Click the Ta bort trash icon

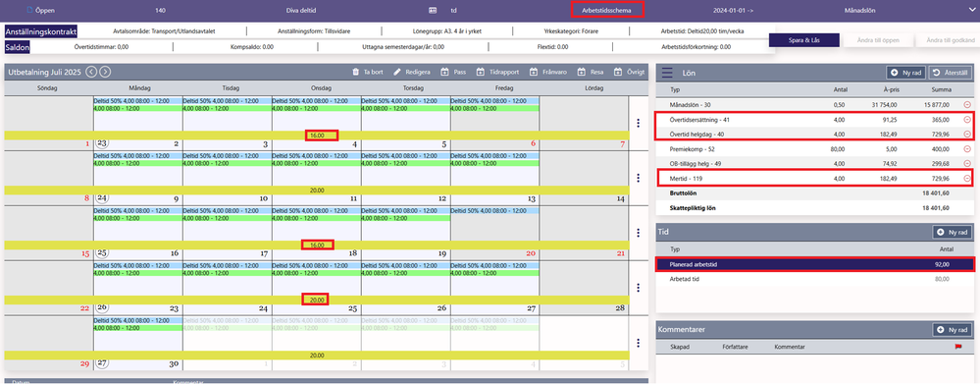(x=356, y=72)
